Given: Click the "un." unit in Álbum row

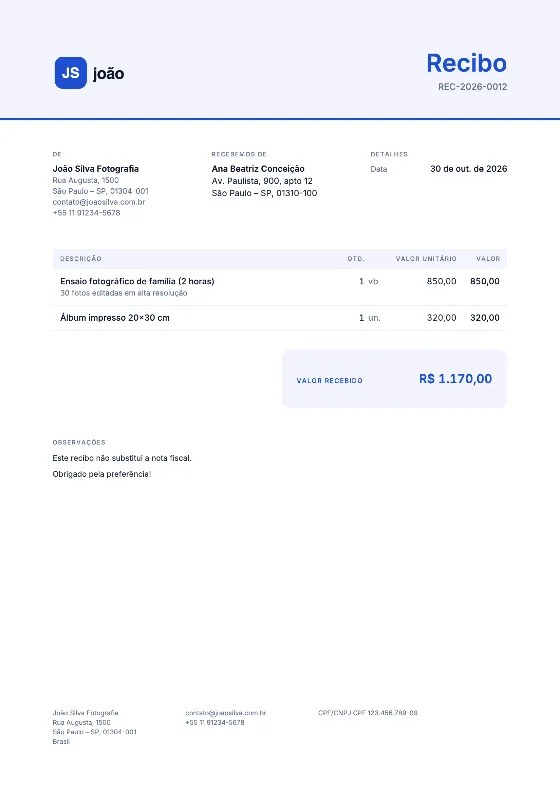Looking at the screenshot, I should (374, 318).
